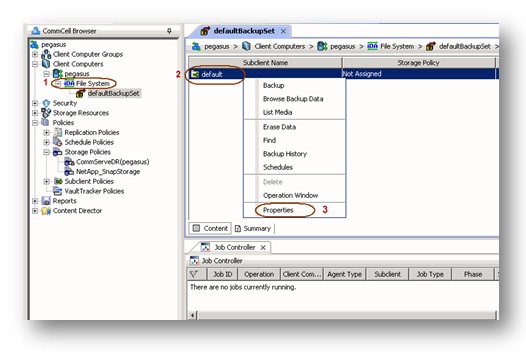Viewport: 526px width, 363px height.
Task: Switch to the Content tab
Action: pos(210,228)
